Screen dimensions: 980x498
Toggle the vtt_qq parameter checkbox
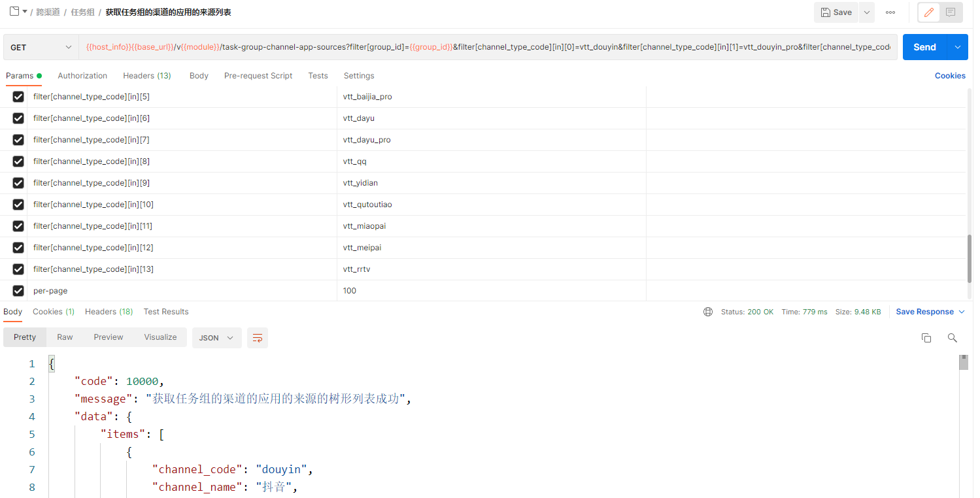point(18,161)
